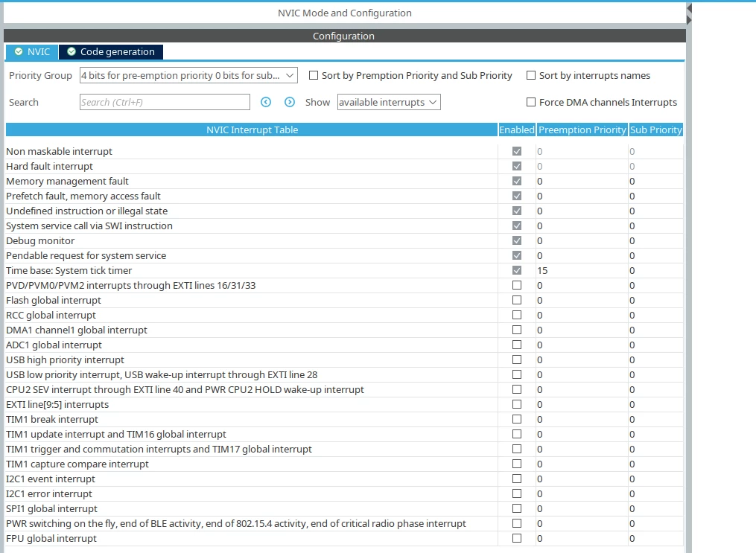Enable the SPI1 global interrupt checkbox
Image resolution: width=756 pixels, height=553 pixels.
(517, 508)
